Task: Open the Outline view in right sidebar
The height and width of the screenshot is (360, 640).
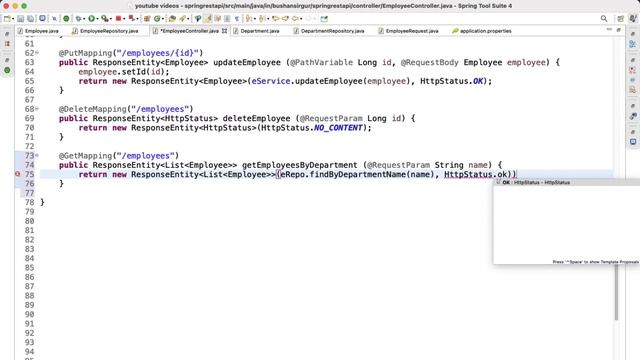Action: [x=633, y=44]
